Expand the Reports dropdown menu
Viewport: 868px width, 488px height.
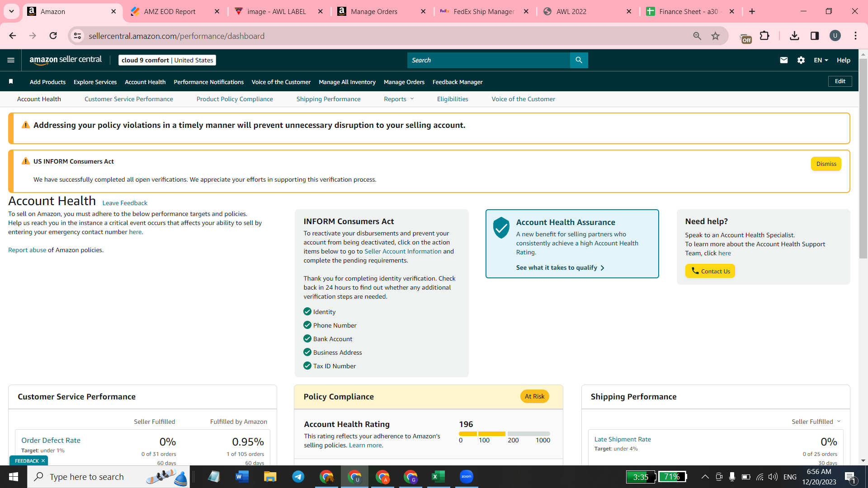pyautogui.click(x=399, y=99)
